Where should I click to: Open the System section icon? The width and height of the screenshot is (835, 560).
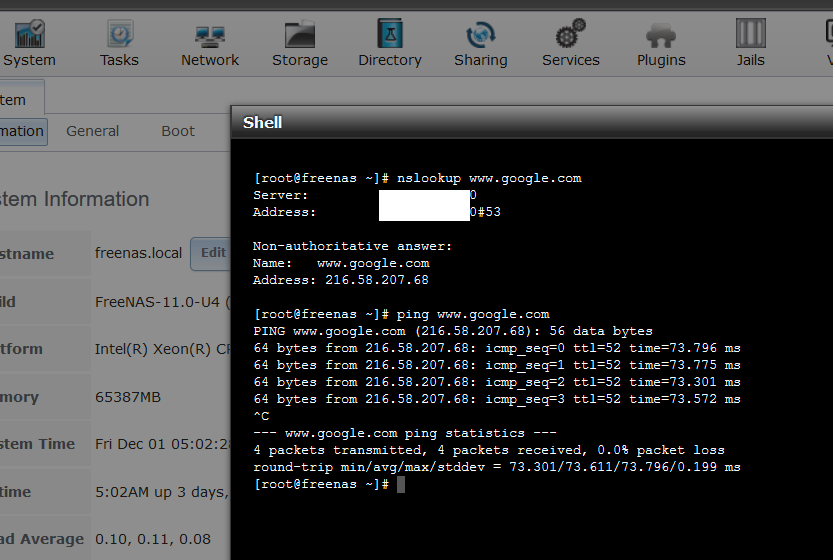[29, 35]
